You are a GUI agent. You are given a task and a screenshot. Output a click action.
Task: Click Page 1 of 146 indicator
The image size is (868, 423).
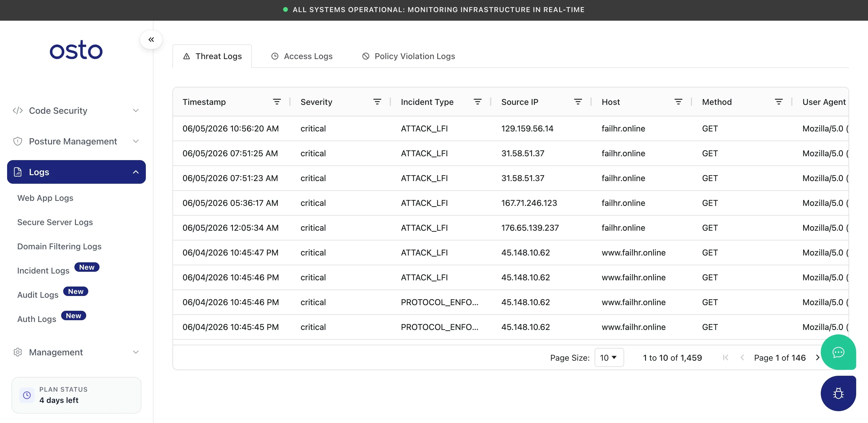[780, 358]
